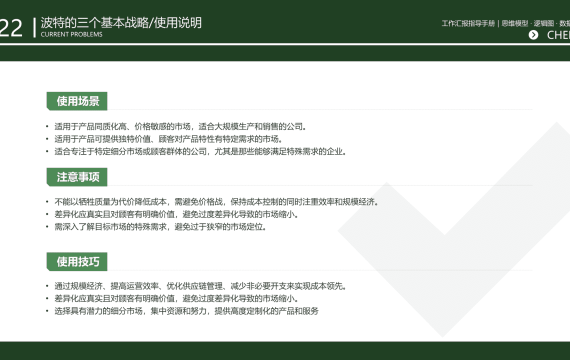Select the 注意事项 green heading label
The image size is (570, 360).
coord(77,177)
